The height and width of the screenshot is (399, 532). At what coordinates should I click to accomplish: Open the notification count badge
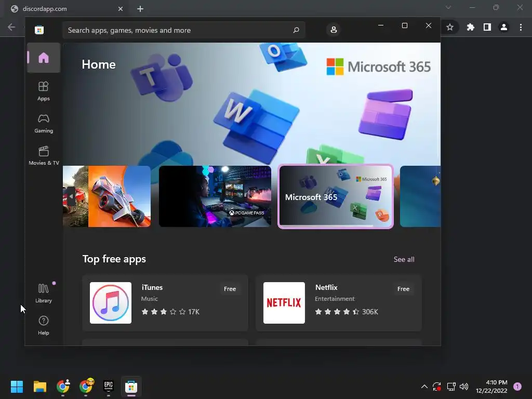pyautogui.click(x=517, y=387)
